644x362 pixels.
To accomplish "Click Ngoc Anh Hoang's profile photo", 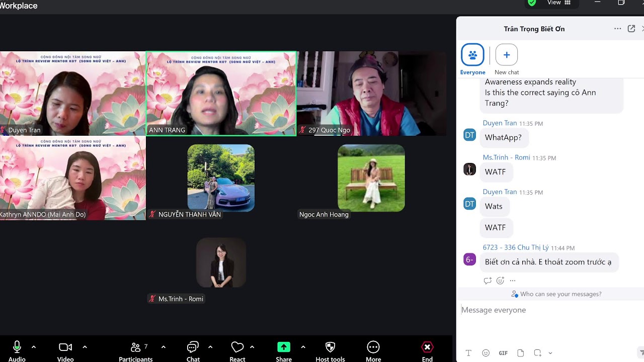I will 371,177.
